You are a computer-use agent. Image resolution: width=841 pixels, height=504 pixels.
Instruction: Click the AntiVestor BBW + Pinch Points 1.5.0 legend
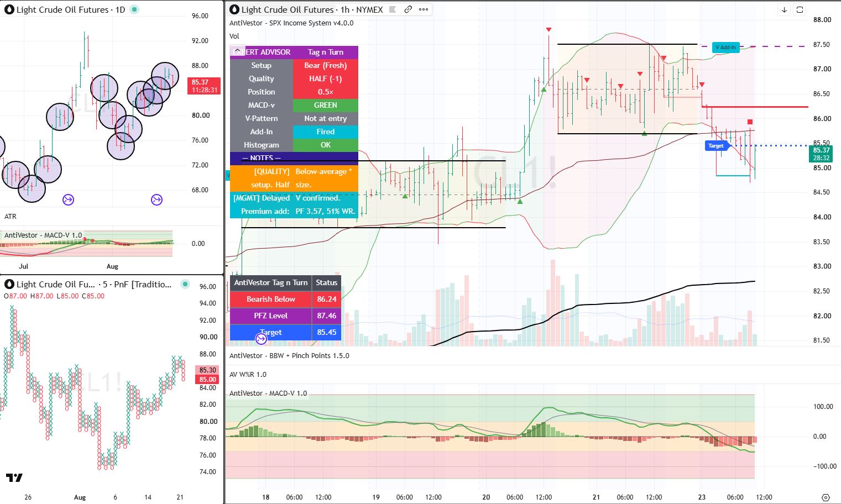(x=289, y=356)
